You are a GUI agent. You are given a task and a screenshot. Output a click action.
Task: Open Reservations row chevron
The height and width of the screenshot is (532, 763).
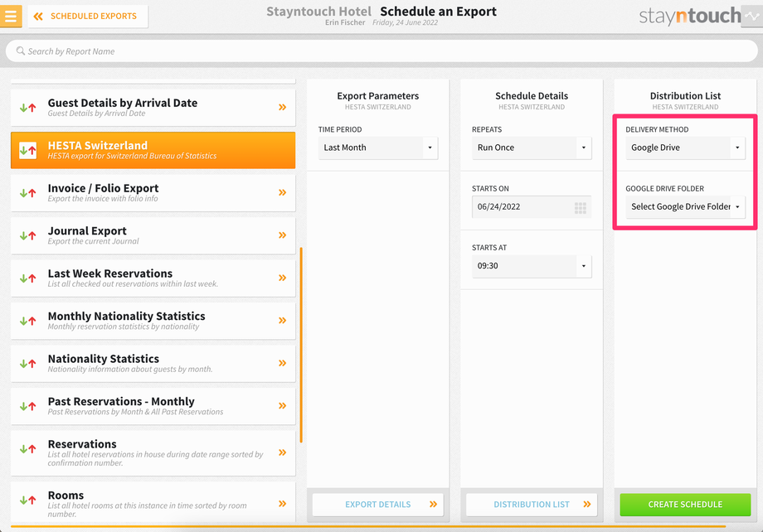pos(282,452)
